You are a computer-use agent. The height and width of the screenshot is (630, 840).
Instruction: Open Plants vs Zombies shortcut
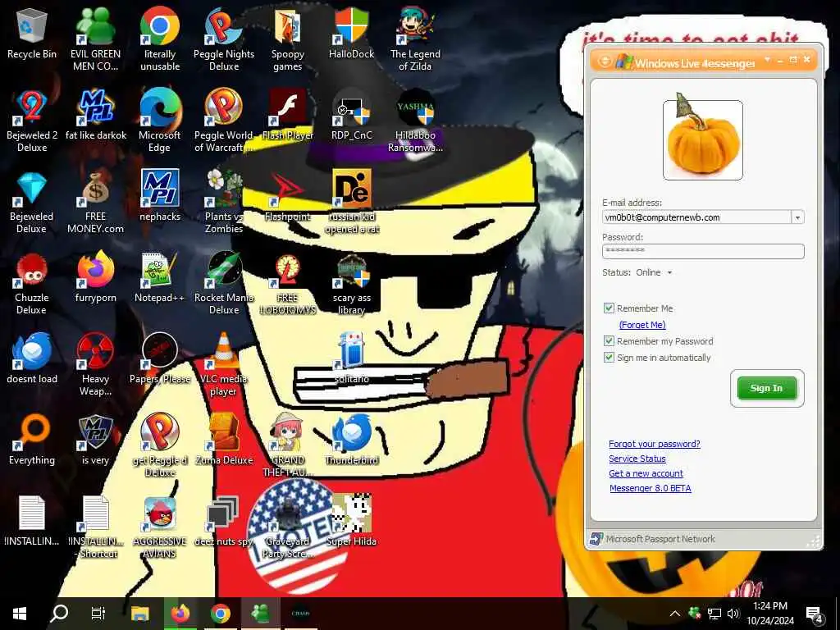pos(224,202)
